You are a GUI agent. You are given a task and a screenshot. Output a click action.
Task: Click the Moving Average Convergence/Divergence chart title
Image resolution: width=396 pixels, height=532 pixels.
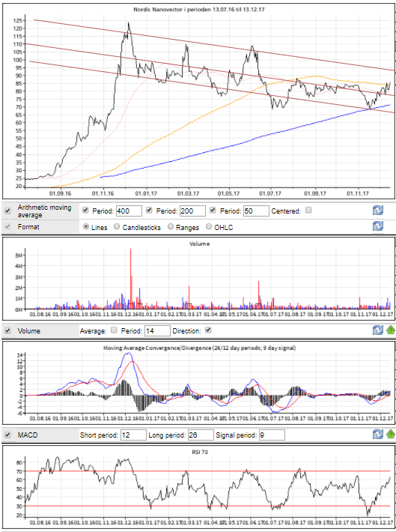click(x=199, y=348)
